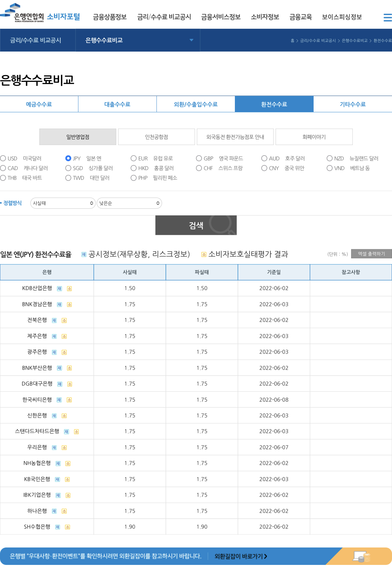Select CAD 캐나다 달러 radio button
Screen dimensions: 392x582
3,168
